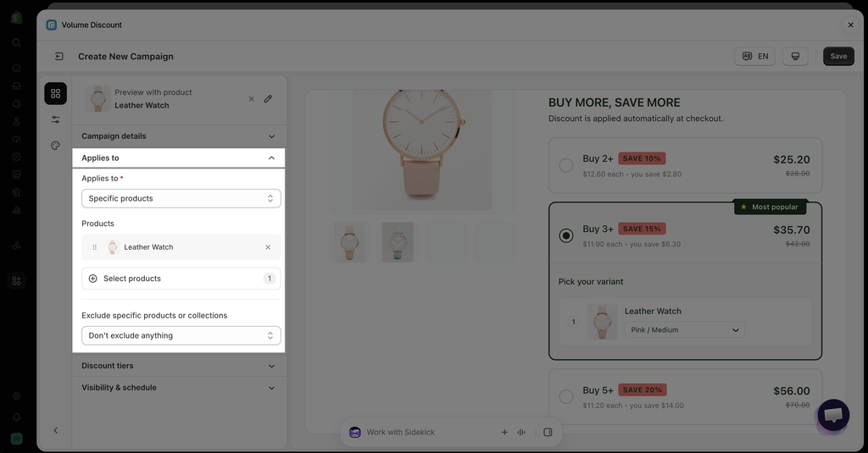Screen dimensions: 868x453
Task: Open Shopify Orders sidebar icon
Action: [17, 86]
